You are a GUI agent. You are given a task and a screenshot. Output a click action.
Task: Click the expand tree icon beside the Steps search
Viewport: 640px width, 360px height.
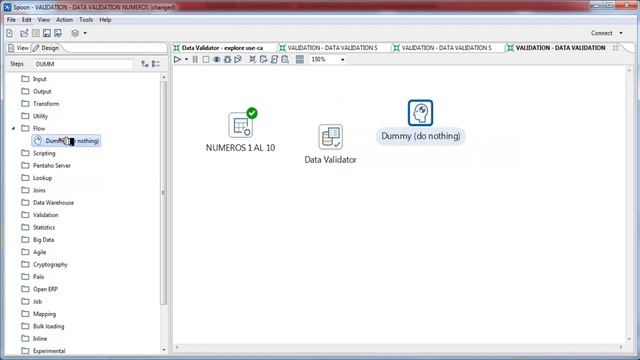tap(144, 64)
